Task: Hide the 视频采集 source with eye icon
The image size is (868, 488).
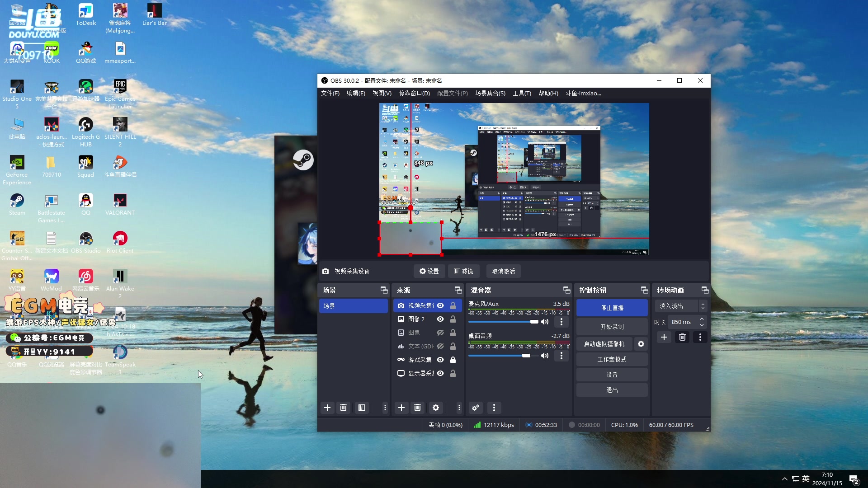Action: 440,305
